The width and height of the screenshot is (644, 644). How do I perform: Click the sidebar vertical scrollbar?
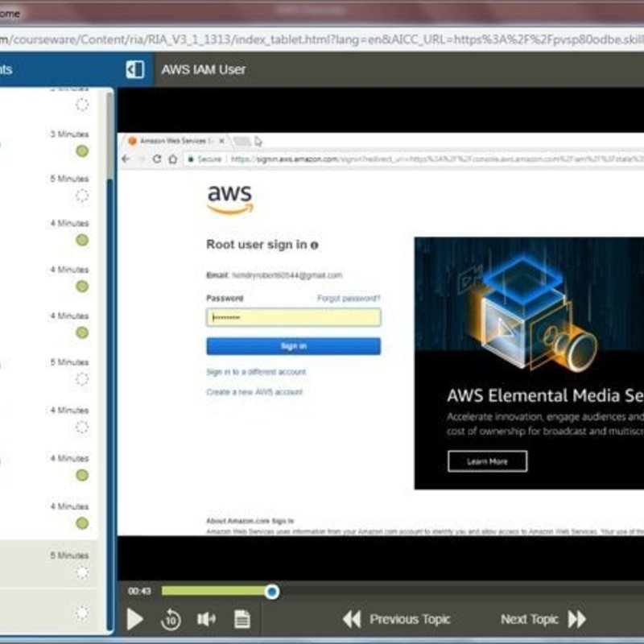(109, 135)
